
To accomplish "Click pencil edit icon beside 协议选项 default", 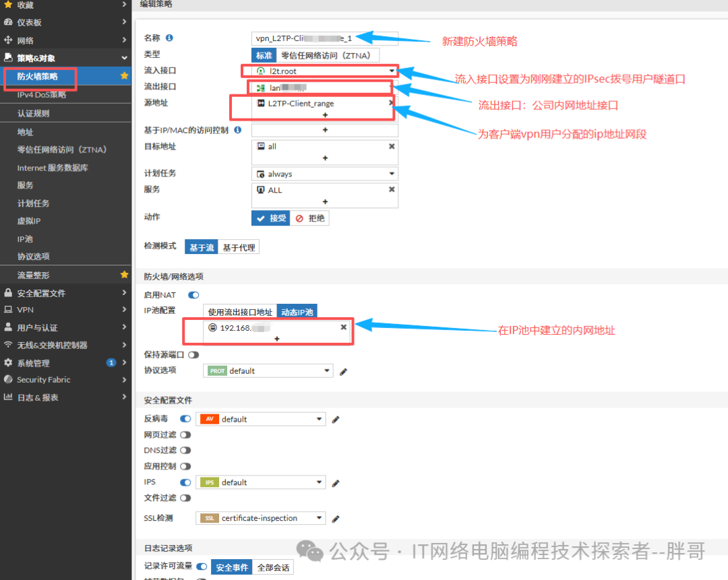I will pos(343,371).
